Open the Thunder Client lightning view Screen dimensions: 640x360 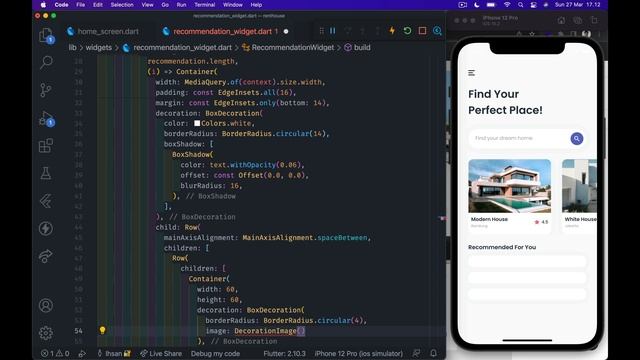[x=46, y=229]
